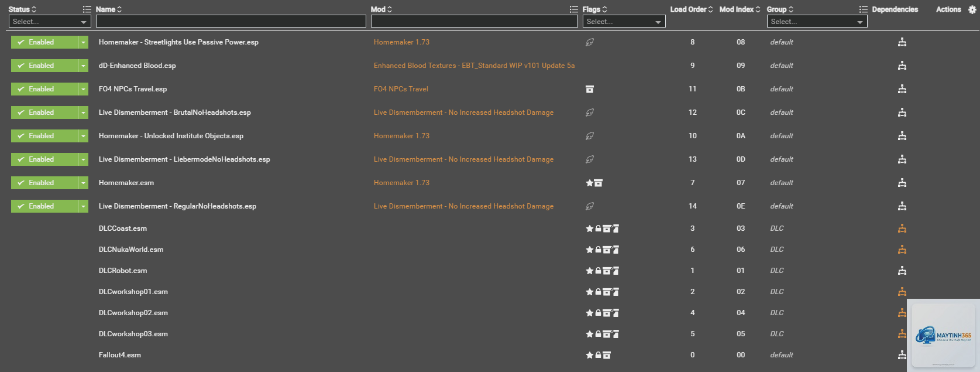The height and width of the screenshot is (372, 980).
Task: Click the light flag icon for LiebermodeNoHeadshots.esp
Action: pos(590,159)
